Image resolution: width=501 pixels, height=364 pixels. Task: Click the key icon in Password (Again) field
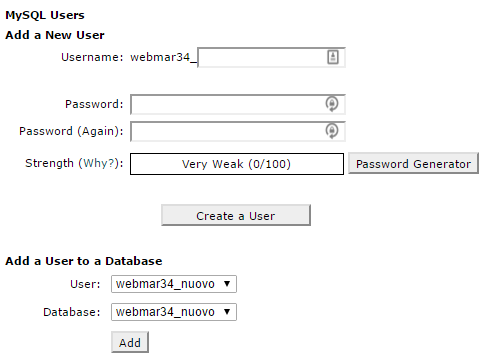(332, 131)
